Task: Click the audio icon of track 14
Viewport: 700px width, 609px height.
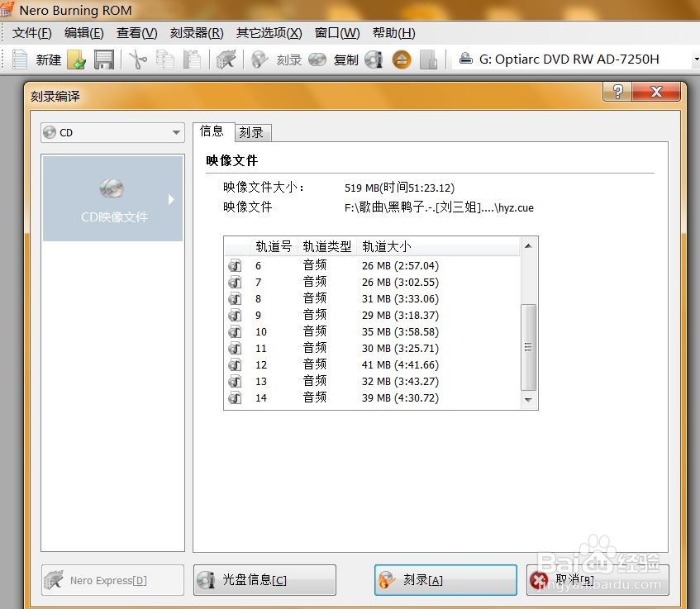Action: coord(235,397)
